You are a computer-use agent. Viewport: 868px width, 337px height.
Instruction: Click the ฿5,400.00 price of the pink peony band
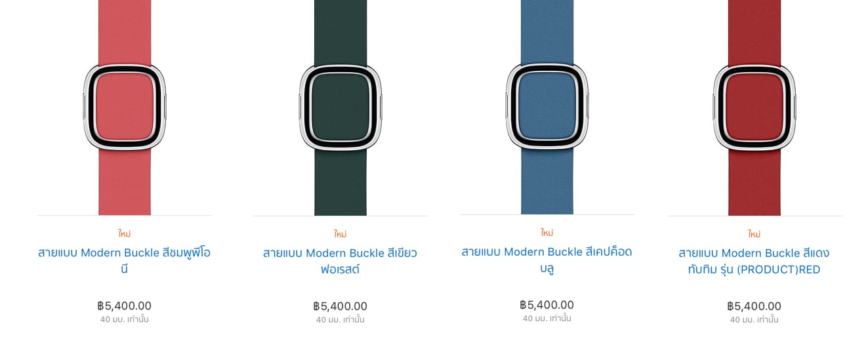coord(125,306)
